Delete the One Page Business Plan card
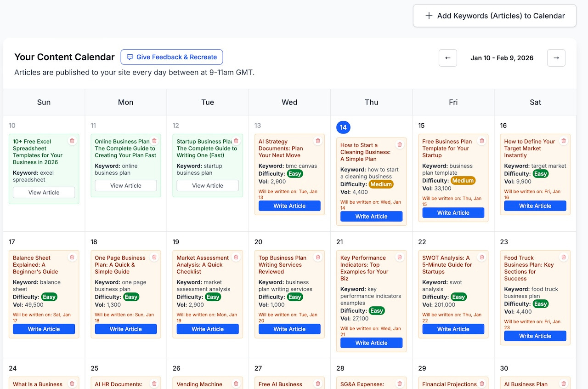Screen dimensions: 588x389 (154, 257)
